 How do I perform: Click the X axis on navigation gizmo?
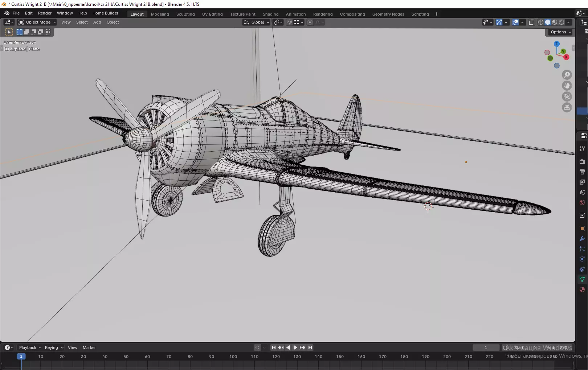566,57
